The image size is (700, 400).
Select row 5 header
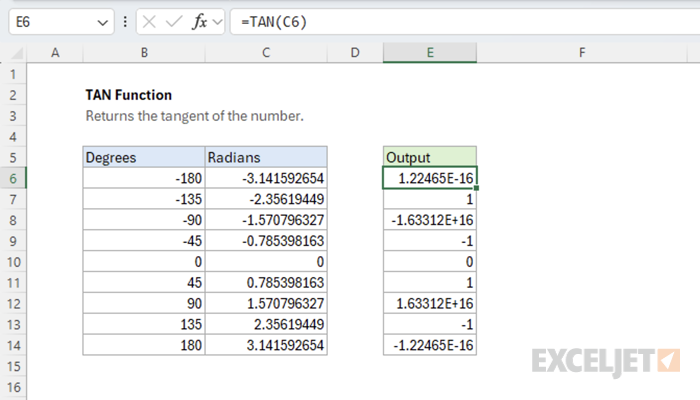(13, 158)
